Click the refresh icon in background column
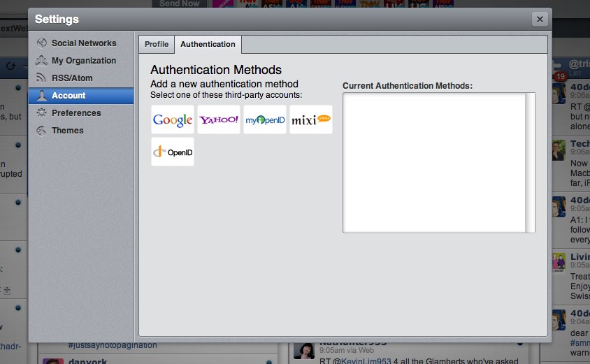The width and height of the screenshot is (590, 364). coord(11,66)
